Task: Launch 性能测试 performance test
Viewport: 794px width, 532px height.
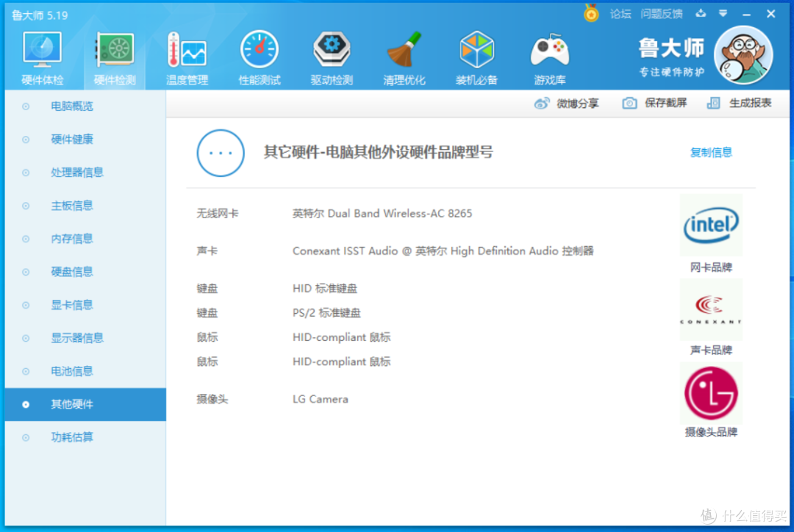Action: pyautogui.click(x=260, y=58)
